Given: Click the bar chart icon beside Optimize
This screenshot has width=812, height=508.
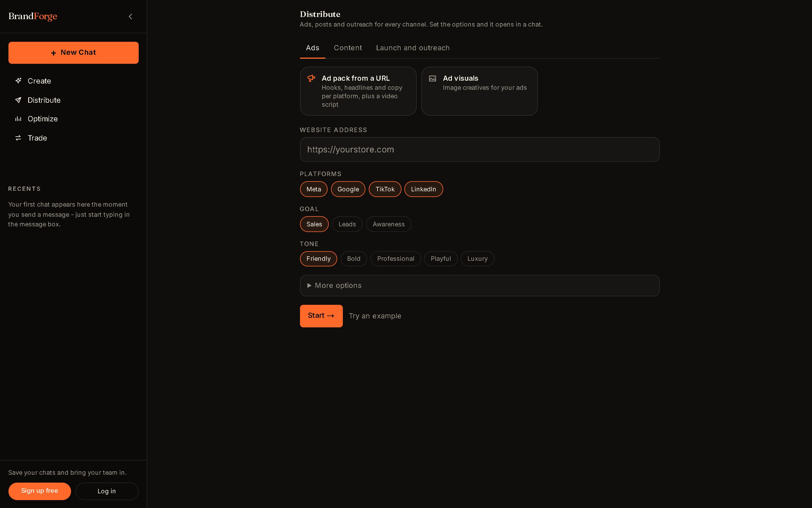Looking at the screenshot, I should (x=18, y=119).
